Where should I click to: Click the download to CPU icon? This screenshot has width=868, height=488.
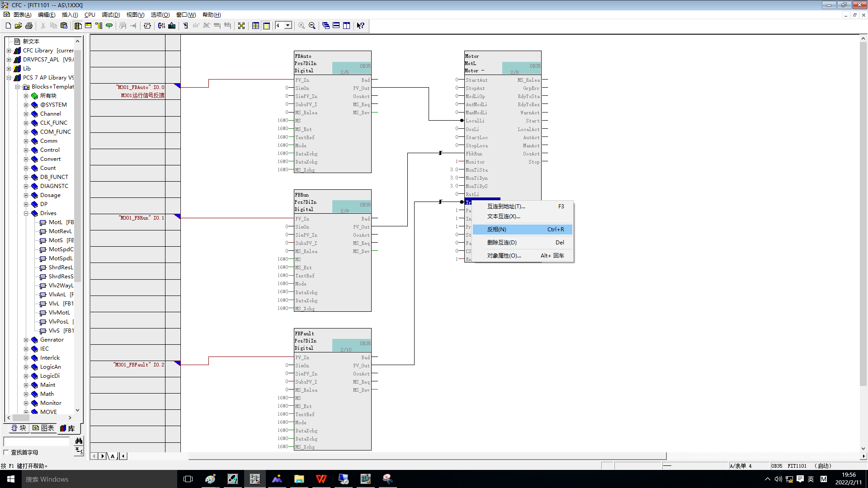172,26
